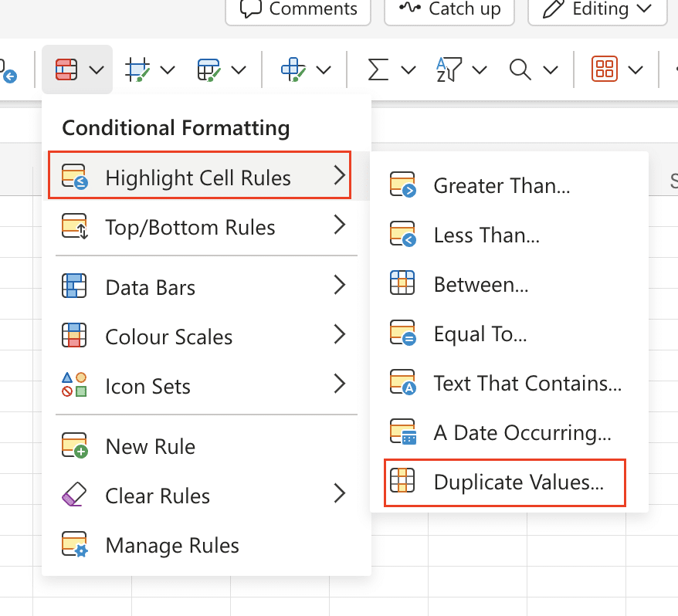Expand the Find dropdown arrow
Image resolution: width=678 pixels, height=616 pixels.
point(551,69)
